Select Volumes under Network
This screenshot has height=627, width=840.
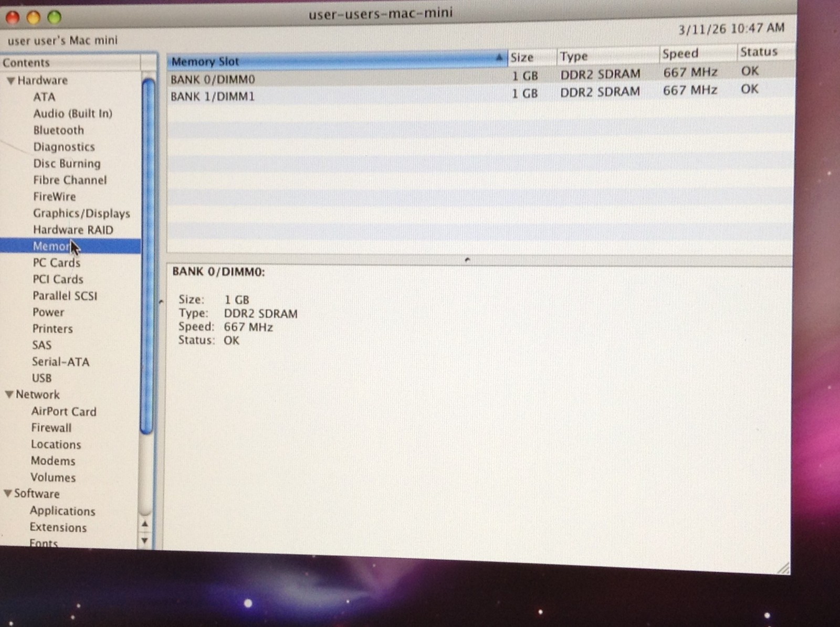pos(53,477)
